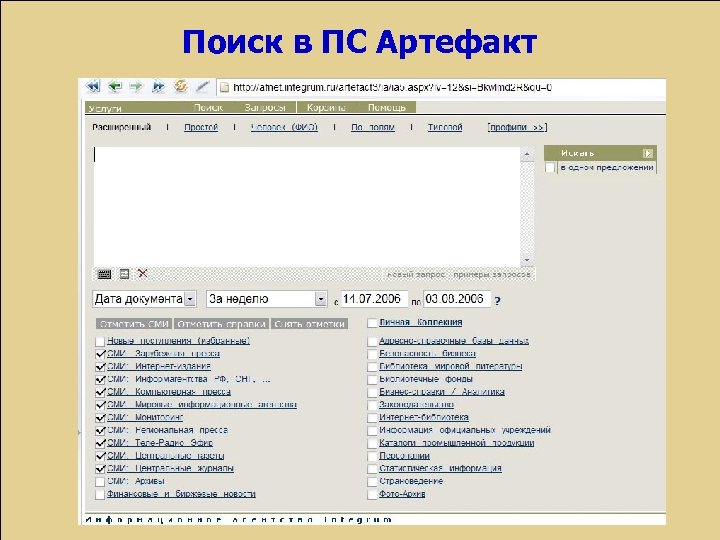Uncheck 'СМИ: Центральные журналы' checkbox
Image resolution: width=720 pixels, height=540 pixels.
point(100,469)
